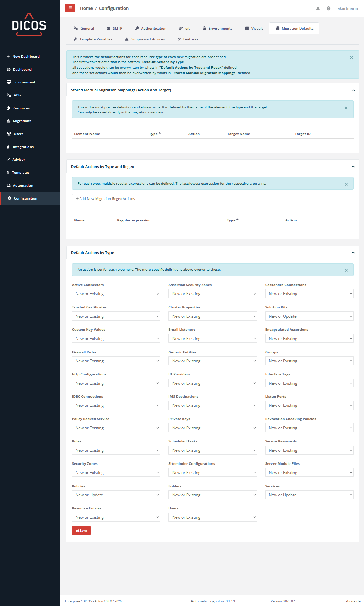Open Solution Kits dropdown
The width and height of the screenshot is (364, 606).
(309, 316)
